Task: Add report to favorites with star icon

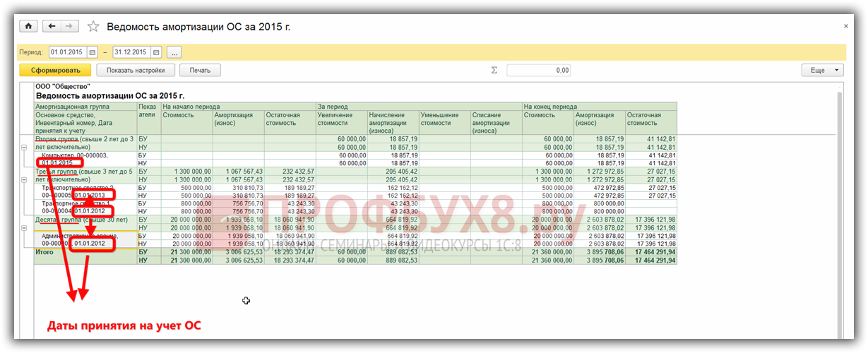Action: click(x=93, y=27)
